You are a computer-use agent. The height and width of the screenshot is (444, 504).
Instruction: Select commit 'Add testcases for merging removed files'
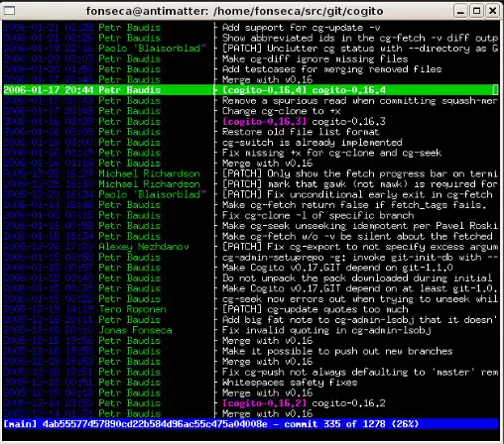pyautogui.click(x=331, y=69)
